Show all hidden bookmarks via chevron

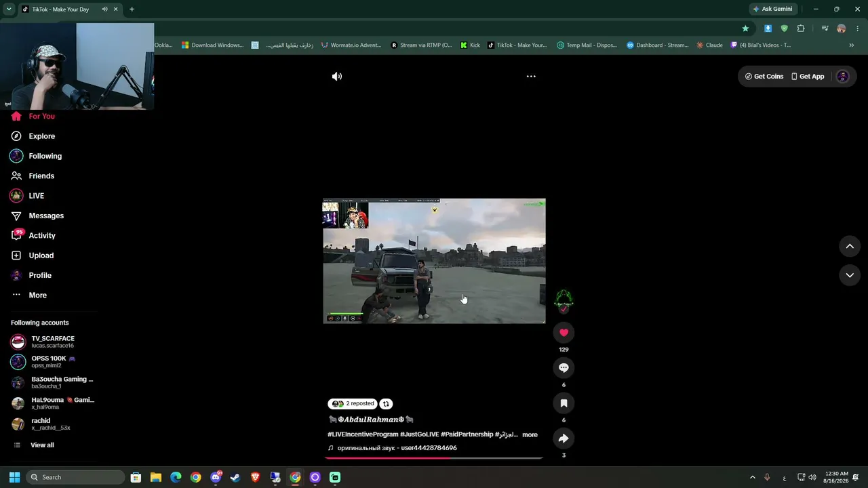point(852,45)
